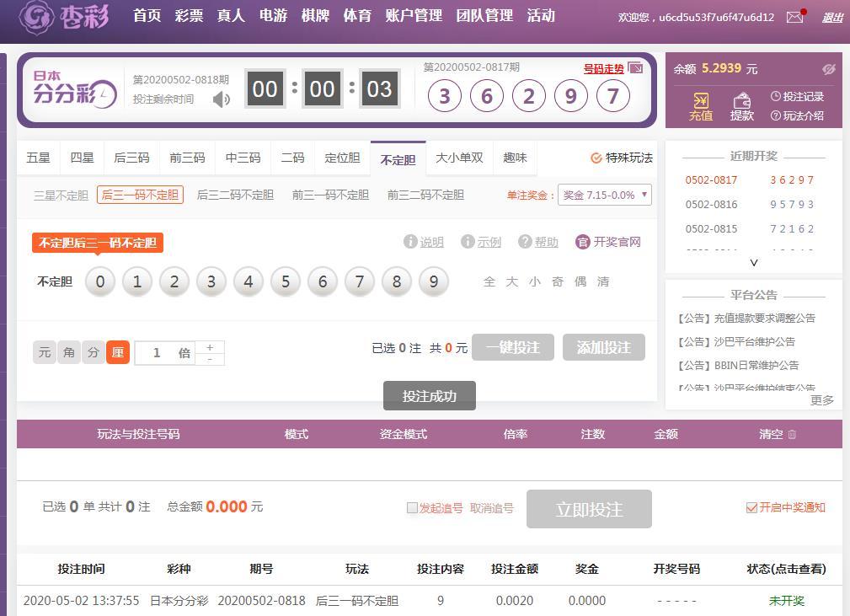This screenshot has width=850, height=616.
Task: Increase multiplier with plus stepper
Action: coord(210,347)
